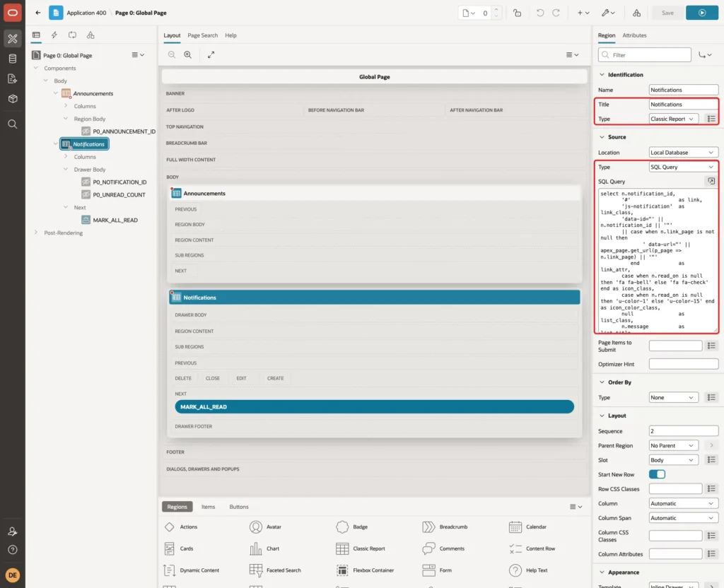Open SQL Workshop sidebar icon

tap(13, 59)
